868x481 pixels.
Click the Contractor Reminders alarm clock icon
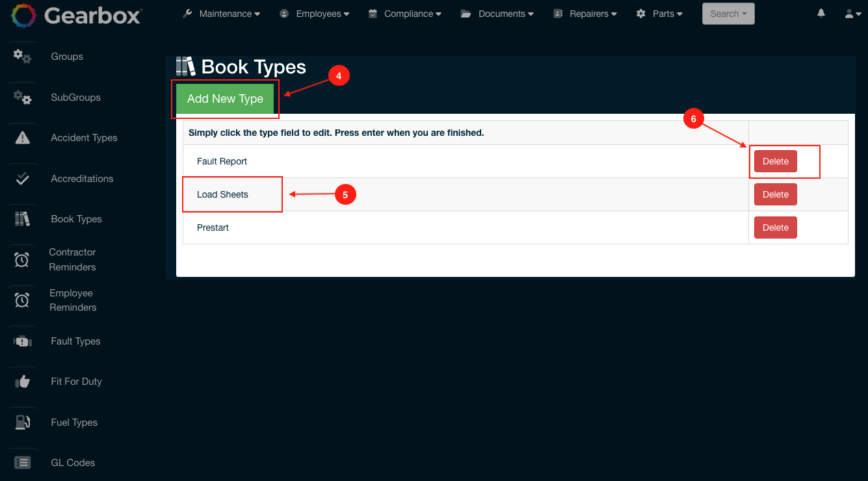[x=22, y=260]
